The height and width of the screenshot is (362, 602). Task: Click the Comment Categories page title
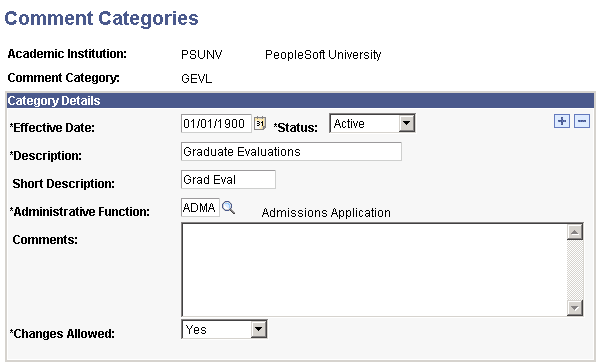pos(101,18)
